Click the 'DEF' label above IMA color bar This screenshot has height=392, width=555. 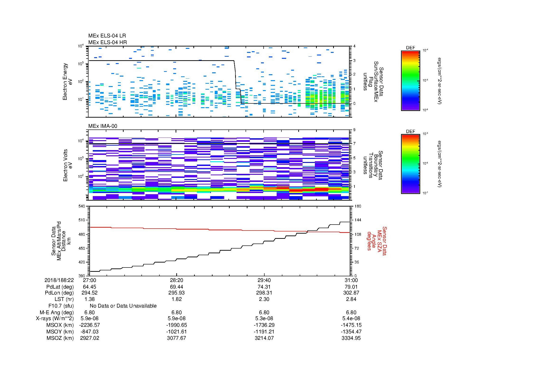coord(410,131)
